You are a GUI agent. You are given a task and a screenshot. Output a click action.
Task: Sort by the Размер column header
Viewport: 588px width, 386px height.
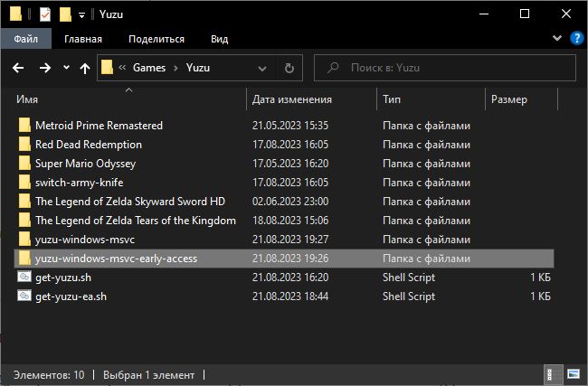point(521,99)
